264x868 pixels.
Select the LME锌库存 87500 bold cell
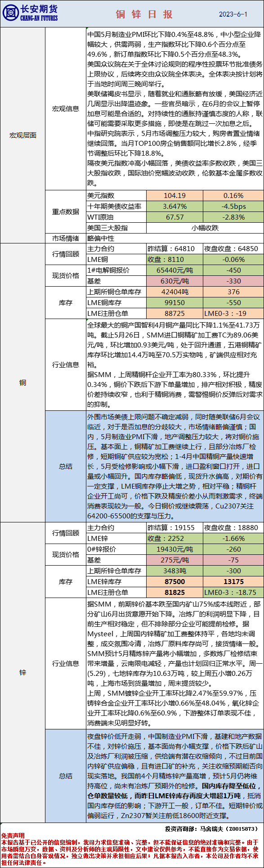tap(175, 581)
